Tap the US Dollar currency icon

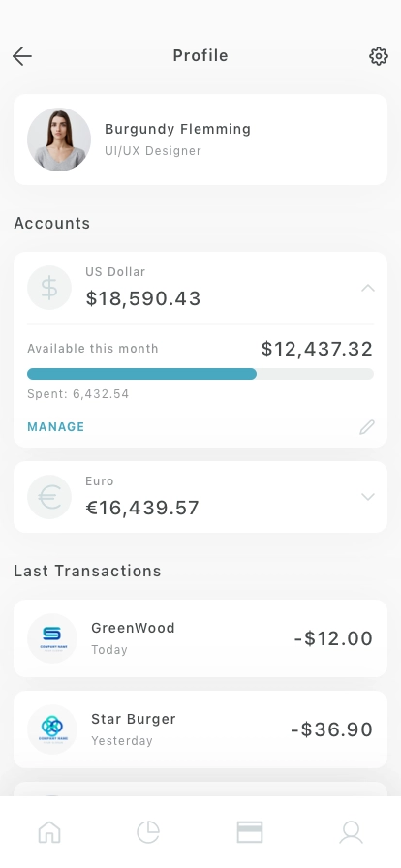49,288
